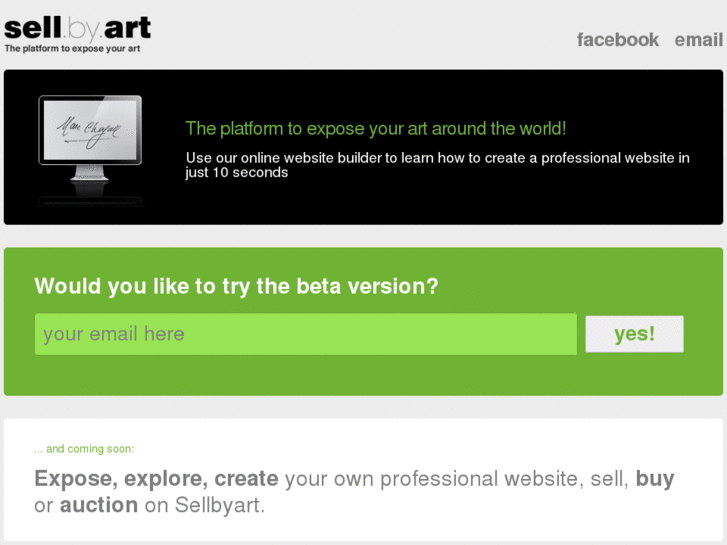Click the green "around the world!" headline

pyautogui.click(x=375, y=128)
